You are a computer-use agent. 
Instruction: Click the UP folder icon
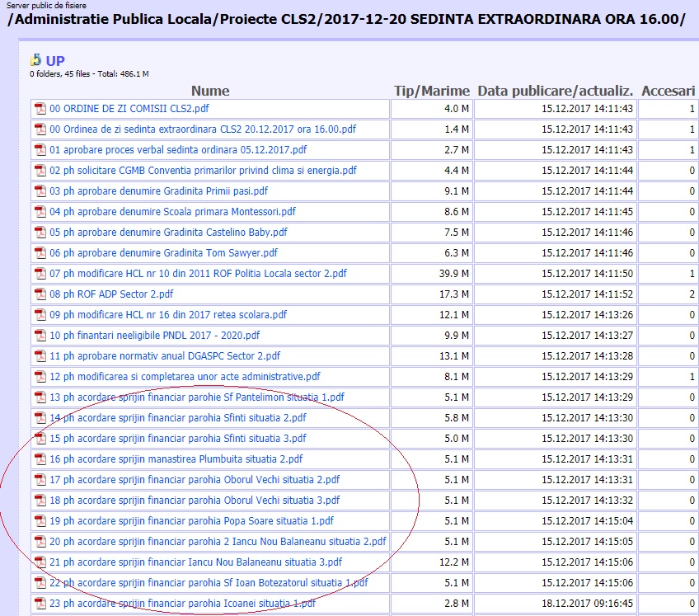click(35, 60)
